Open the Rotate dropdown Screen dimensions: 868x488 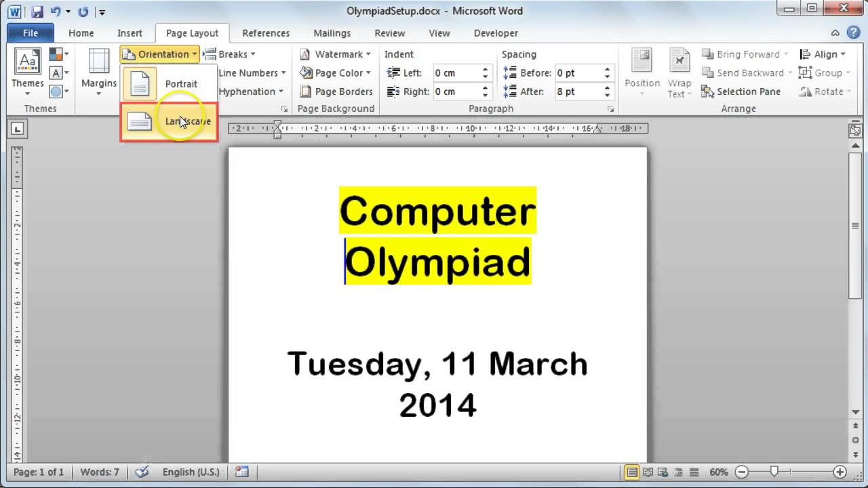[825, 91]
